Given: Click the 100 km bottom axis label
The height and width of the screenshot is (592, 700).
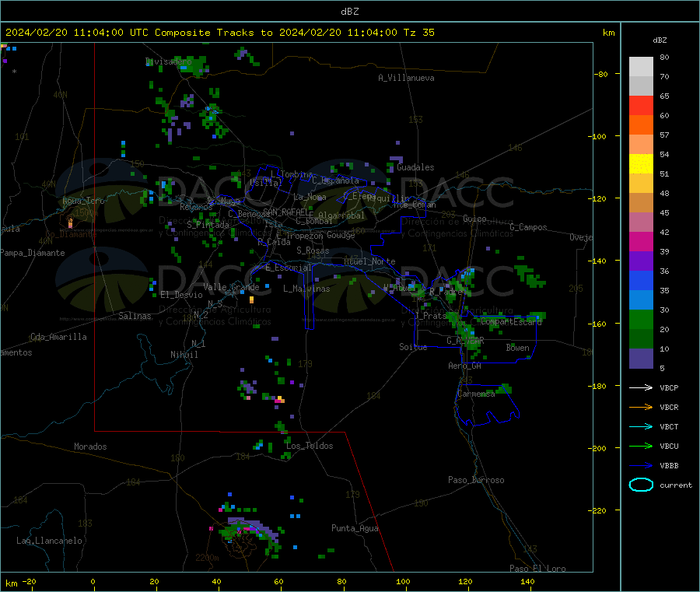Looking at the screenshot, I should (x=403, y=581).
